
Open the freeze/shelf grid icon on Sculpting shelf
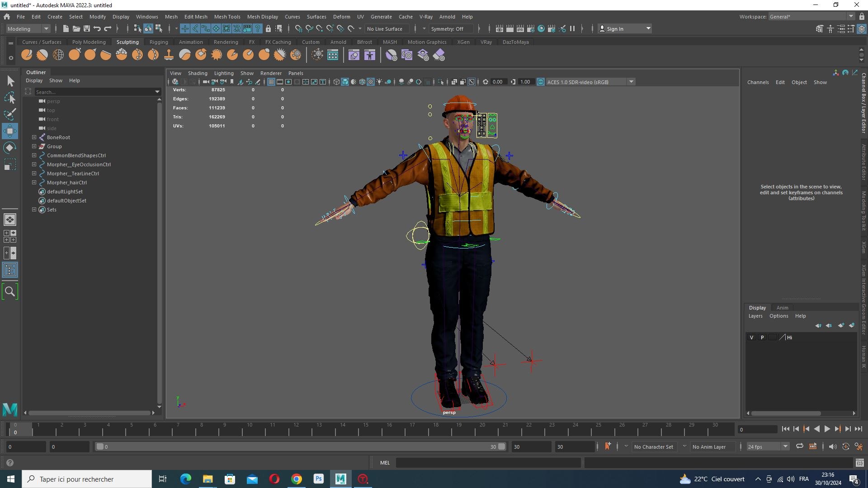click(x=333, y=55)
